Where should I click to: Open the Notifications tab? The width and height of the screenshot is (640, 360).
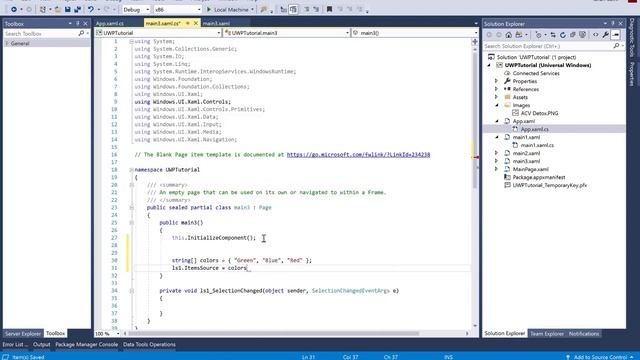[x=584, y=333]
